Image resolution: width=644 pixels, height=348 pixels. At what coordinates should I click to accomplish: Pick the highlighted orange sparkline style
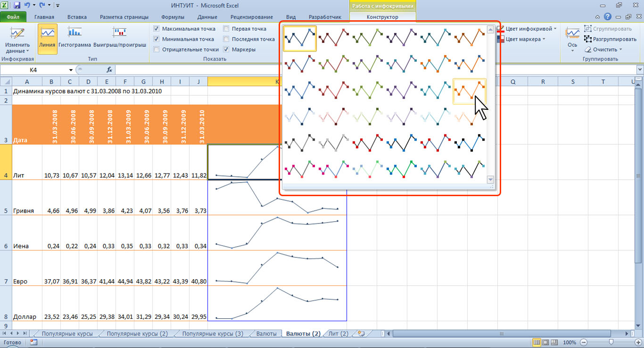[469, 91]
